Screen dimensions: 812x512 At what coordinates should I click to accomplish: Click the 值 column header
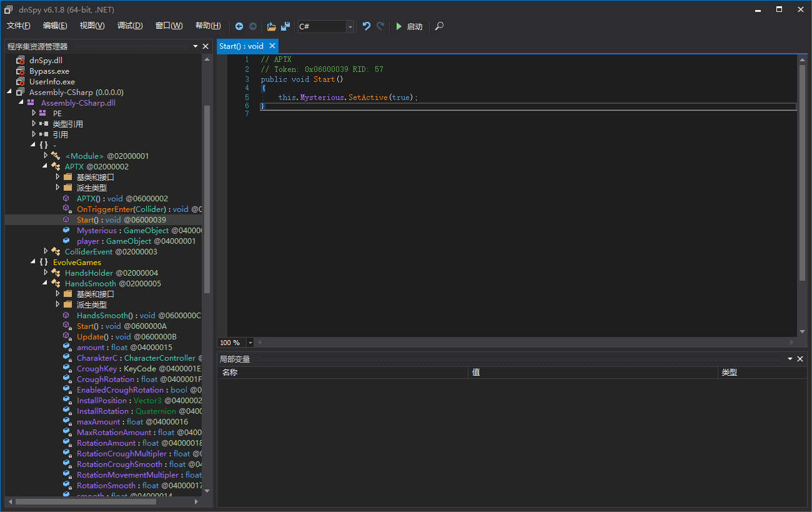click(593, 372)
